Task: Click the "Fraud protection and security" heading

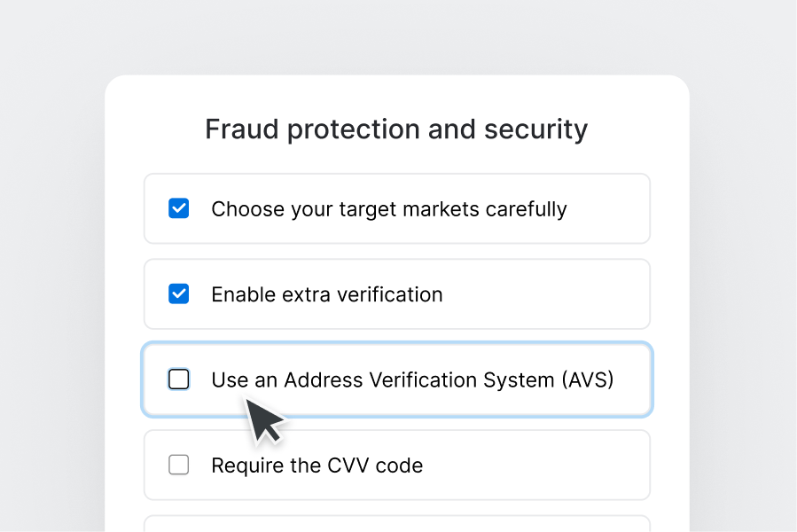Action: (x=396, y=129)
